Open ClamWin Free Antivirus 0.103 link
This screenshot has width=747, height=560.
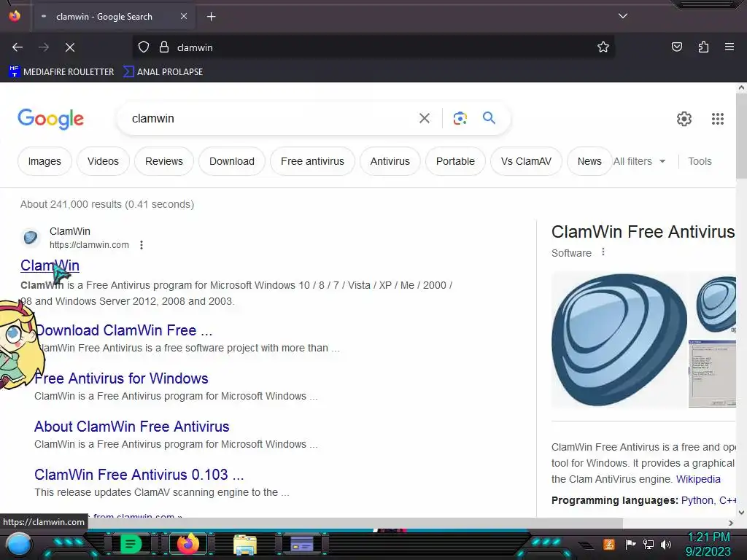point(139,474)
